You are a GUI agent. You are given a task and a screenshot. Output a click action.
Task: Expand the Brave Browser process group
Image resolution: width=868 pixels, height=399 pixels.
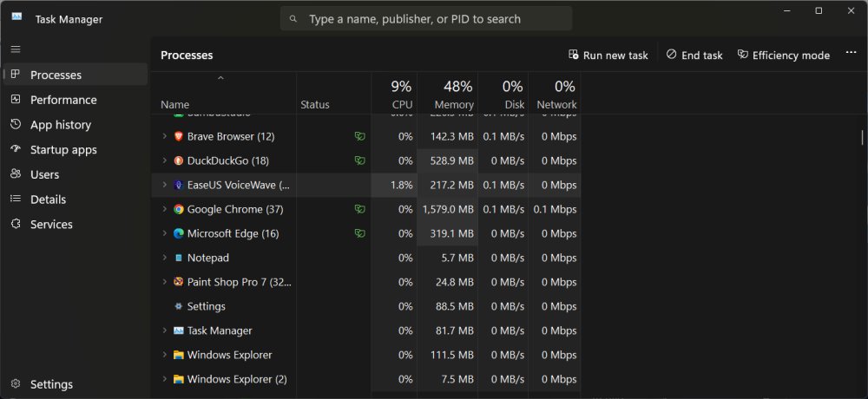point(165,136)
